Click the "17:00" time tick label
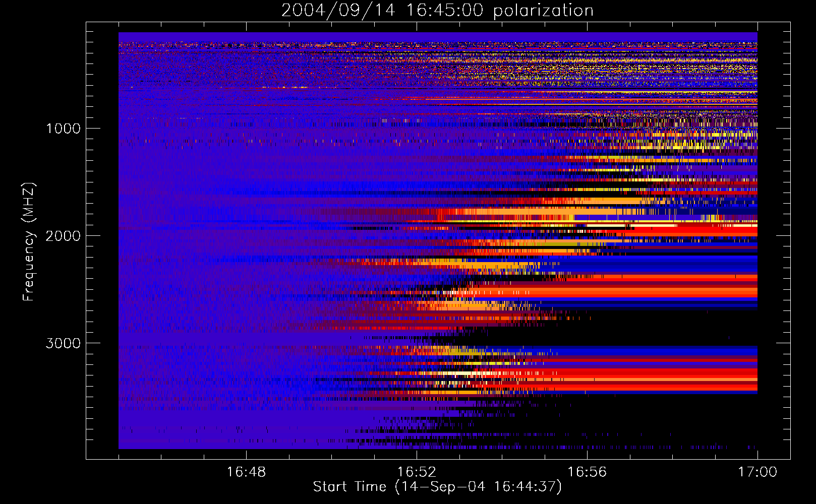Viewport: 816px width, 504px height. pyautogui.click(x=757, y=472)
